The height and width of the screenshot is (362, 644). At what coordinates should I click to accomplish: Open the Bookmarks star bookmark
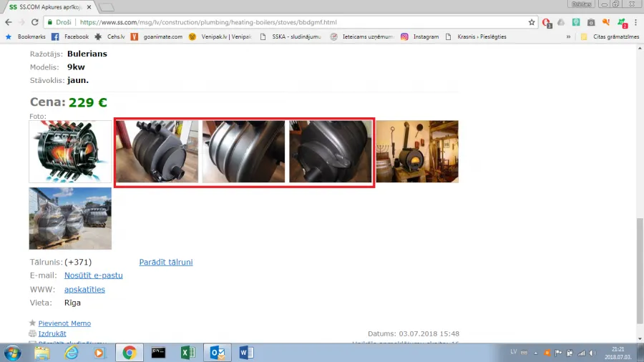(x=26, y=36)
